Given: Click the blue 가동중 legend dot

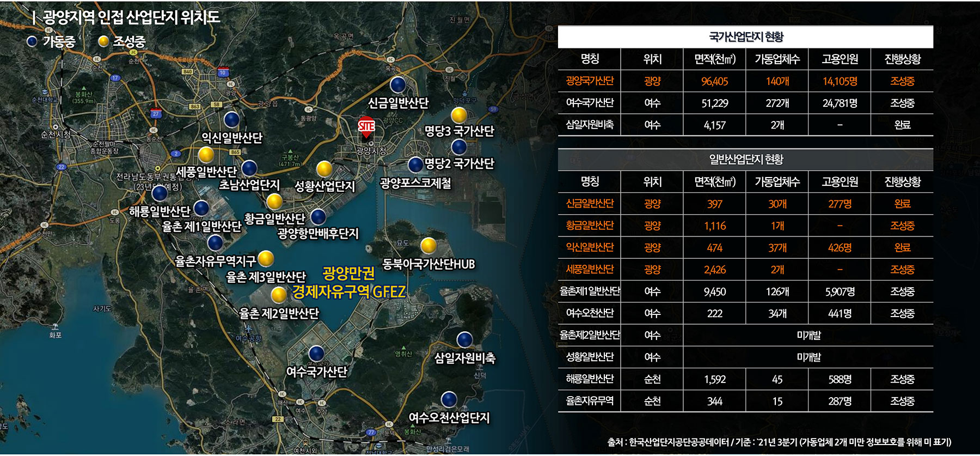Looking at the screenshot, I should [x=32, y=41].
